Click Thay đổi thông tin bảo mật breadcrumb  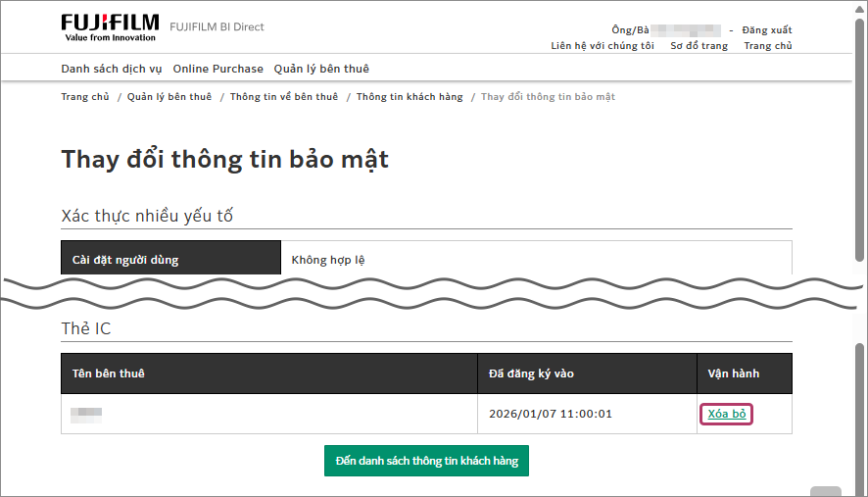[x=548, y=97]
